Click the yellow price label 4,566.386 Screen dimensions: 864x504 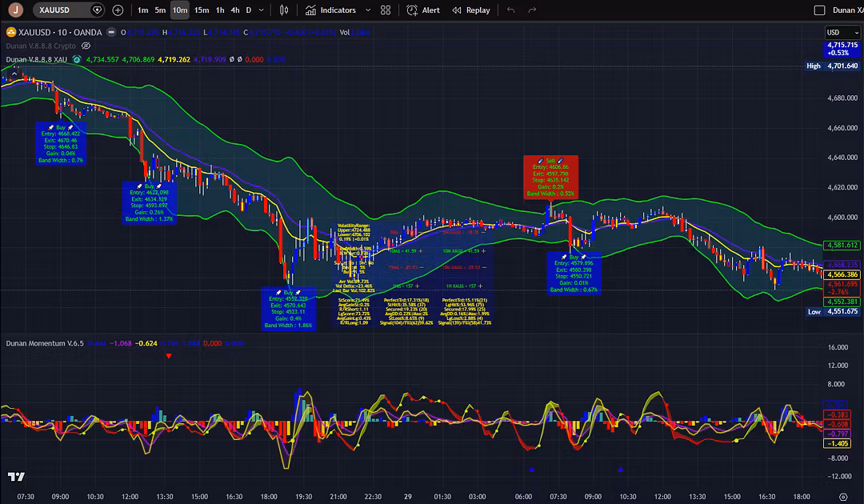[842, 274]
